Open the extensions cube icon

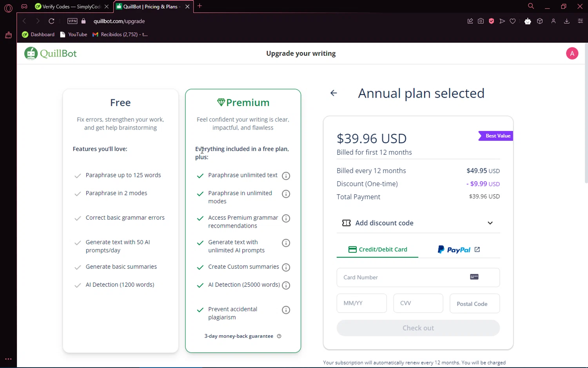(540, 21)
